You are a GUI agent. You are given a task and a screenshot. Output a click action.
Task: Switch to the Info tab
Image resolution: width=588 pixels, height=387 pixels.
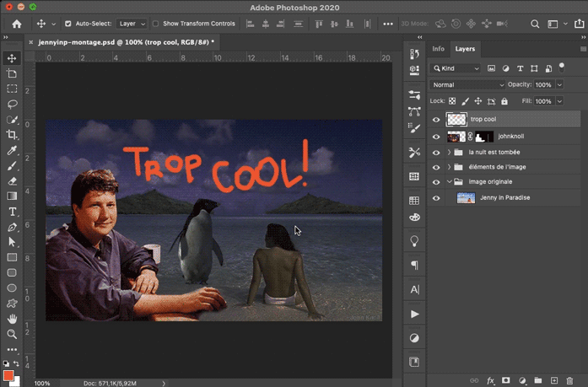(438, 49)
